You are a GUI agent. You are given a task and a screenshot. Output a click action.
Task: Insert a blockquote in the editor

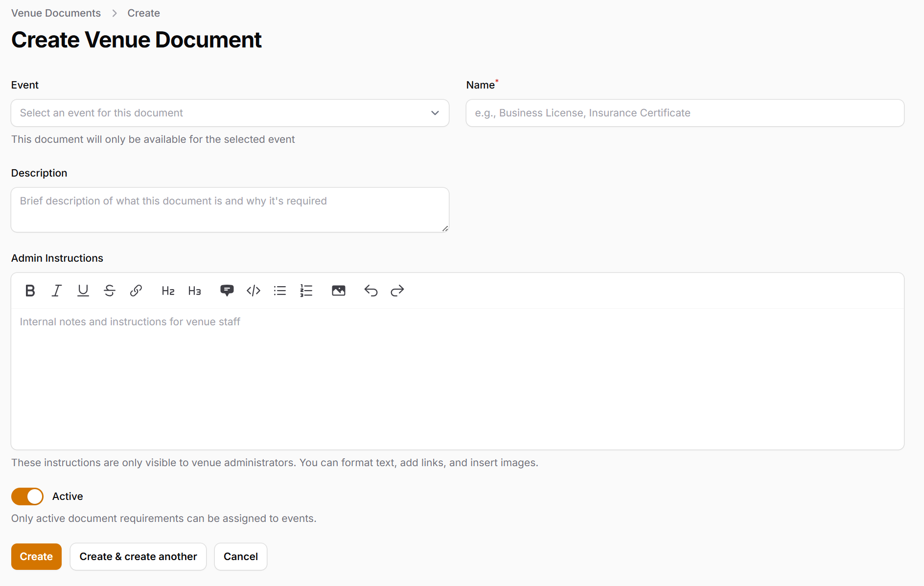pos(227,291)
